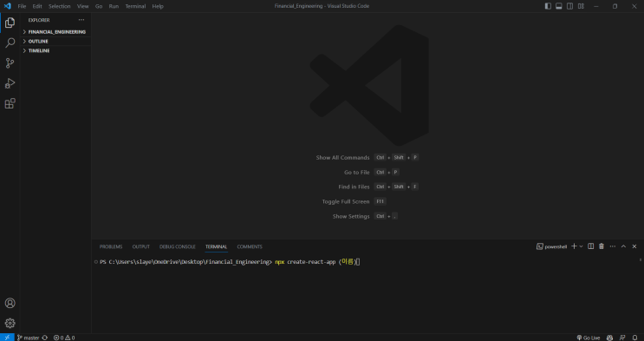Click the master branch in status bar
Viewport: 644px width, 341px height.
28,338
